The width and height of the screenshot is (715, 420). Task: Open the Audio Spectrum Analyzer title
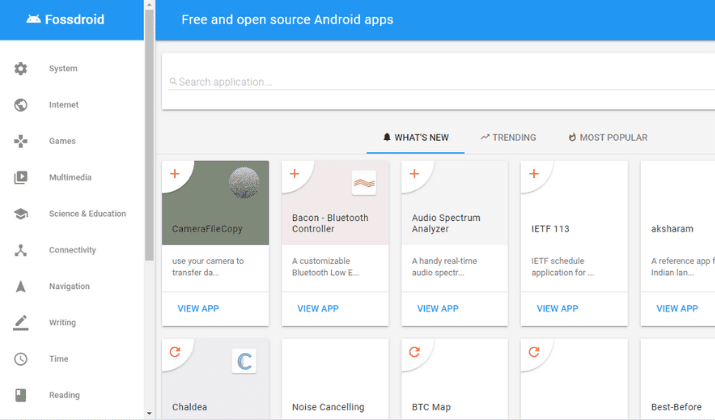[x=446, y=223]
